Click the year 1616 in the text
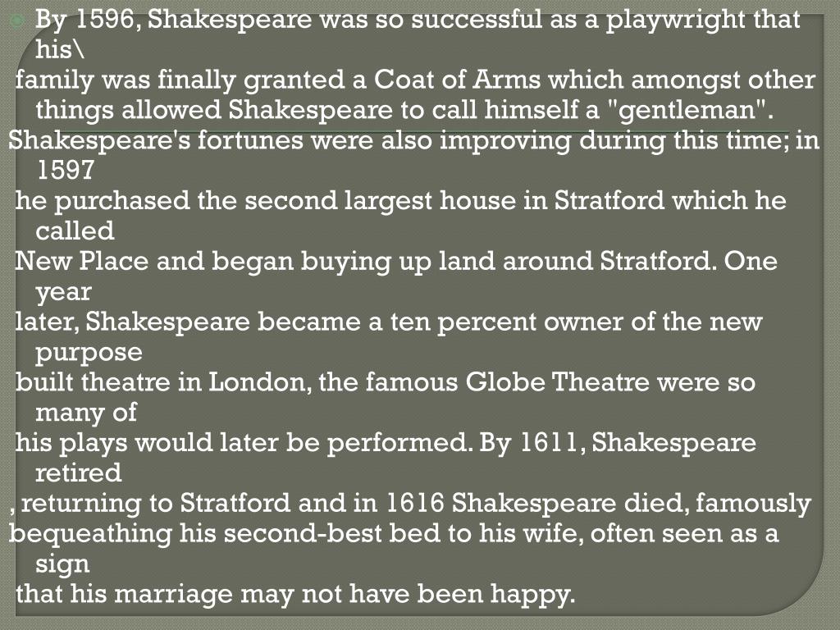The image size is (840, 630). point(414,504)
